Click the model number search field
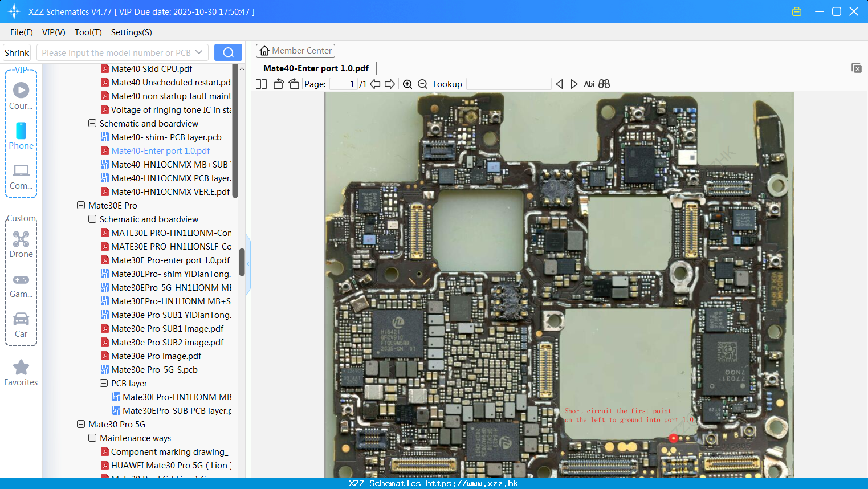Screen dimensions: 868x489 (116, 52)
